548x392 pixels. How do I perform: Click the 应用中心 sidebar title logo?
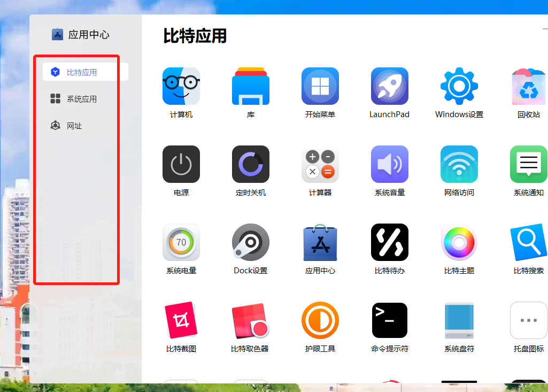[x=57, y=34]
